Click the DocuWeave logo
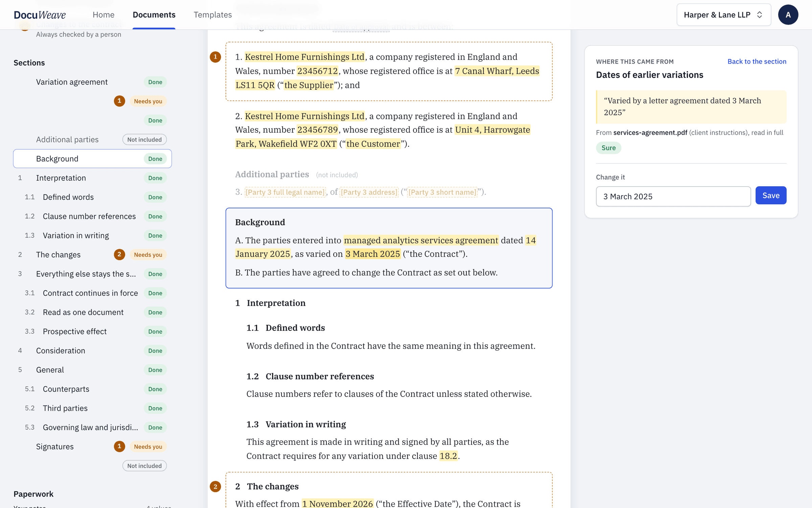Image resolution: width=812 pixels, height=508 pixels. pyautogui.click(x=40, y=15)
